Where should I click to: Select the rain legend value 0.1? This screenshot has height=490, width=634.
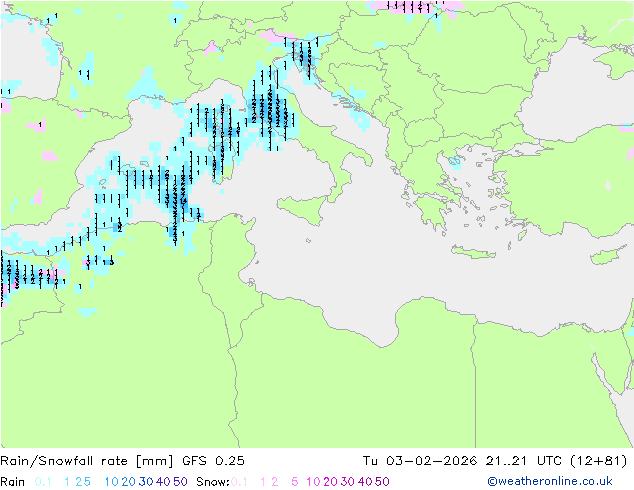(x=43, y=482)
